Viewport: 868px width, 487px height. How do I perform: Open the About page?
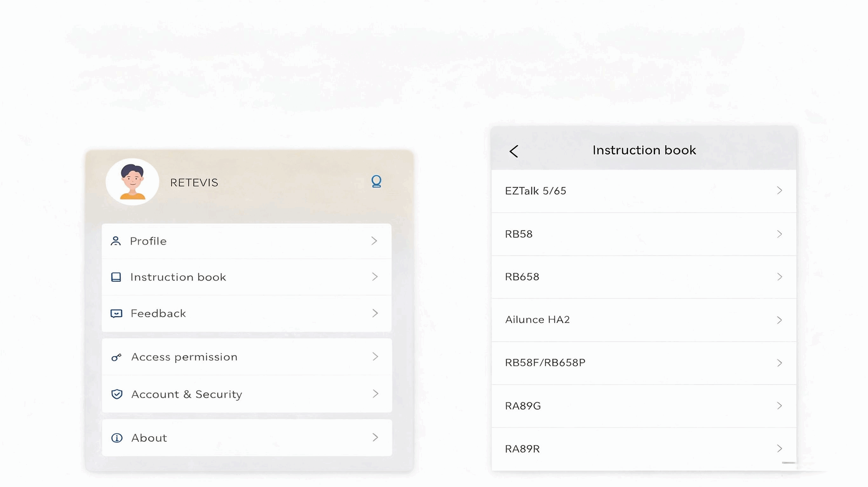point(247,438)
